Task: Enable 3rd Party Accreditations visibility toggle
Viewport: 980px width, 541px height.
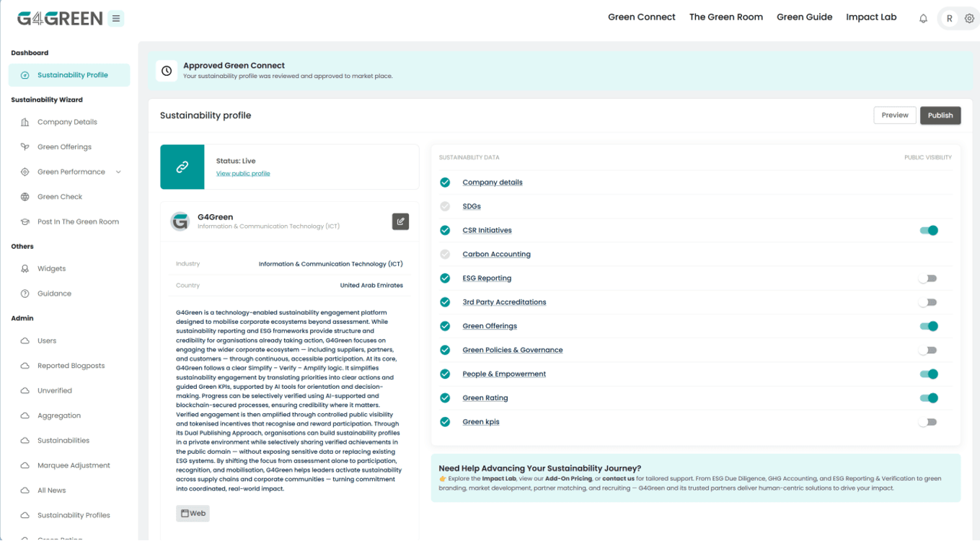Action: click(x=928, y=302)
